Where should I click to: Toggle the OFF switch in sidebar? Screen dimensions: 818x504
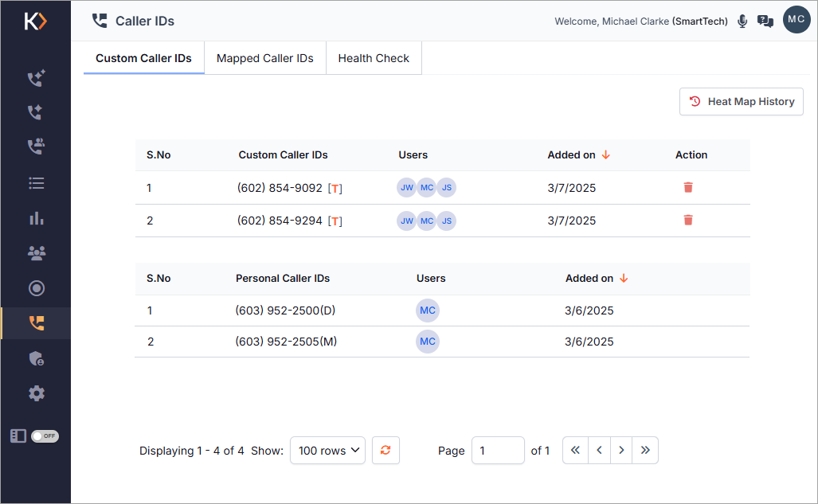45,436
